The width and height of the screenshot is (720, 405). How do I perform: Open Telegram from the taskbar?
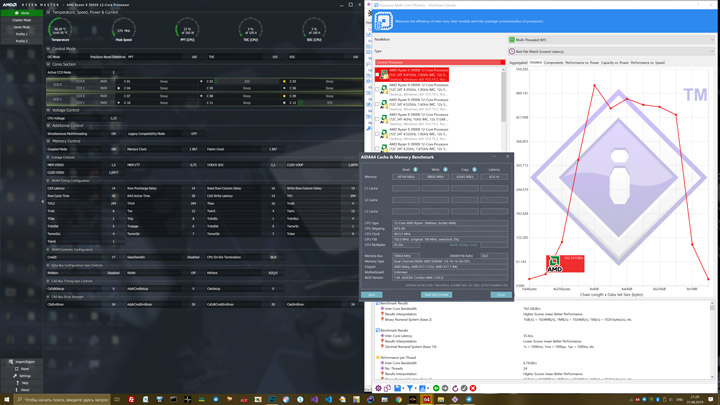tap(469, 399)
